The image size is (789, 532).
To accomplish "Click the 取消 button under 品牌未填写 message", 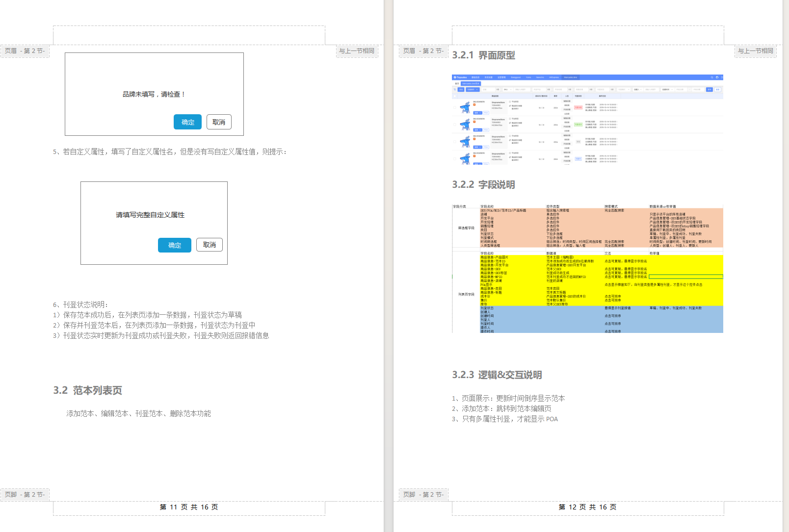I will coord(219,122).
